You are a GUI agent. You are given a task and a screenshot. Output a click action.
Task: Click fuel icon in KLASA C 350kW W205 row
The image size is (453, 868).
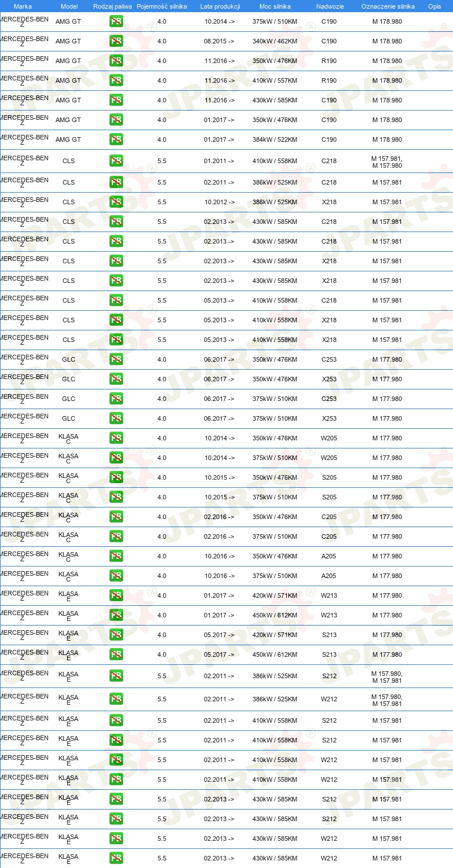pos(116,438)
